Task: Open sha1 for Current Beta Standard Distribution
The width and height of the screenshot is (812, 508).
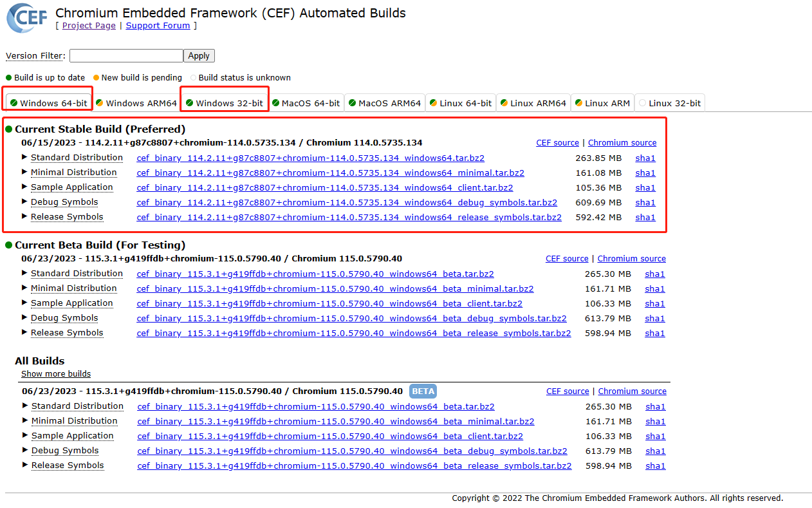Action: click(655, 274)
